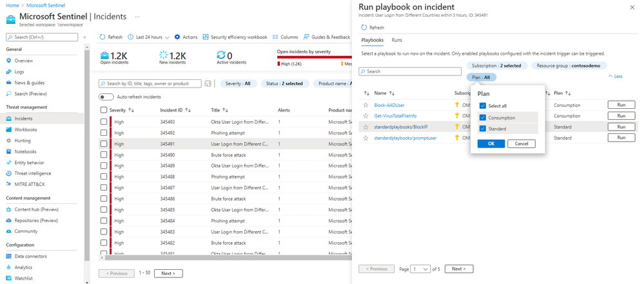
Task: Open Actions in the incidents toolbar
Action: pyautogui.click(x=186, y=37)
